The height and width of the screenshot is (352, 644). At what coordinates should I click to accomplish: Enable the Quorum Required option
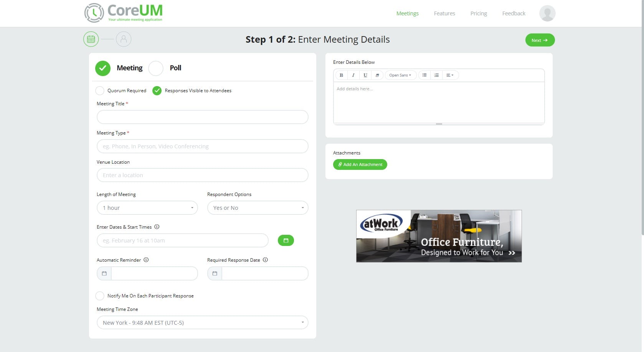pos(100,91)
